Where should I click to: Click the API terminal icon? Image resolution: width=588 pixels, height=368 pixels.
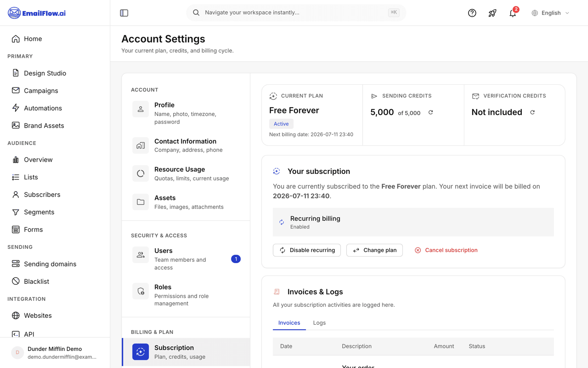(x=16, y=334)
